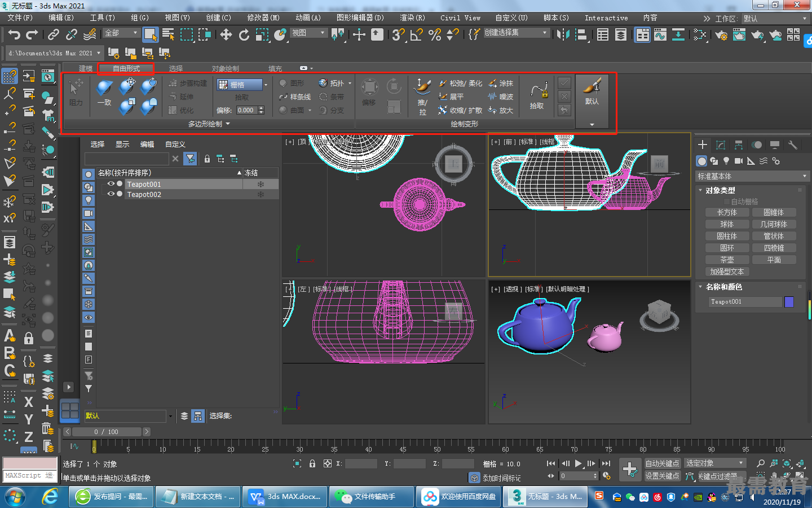The image size is (812, 508).
Task: Toggle Percent Snap in main toolbar
Action: (435, 35)
